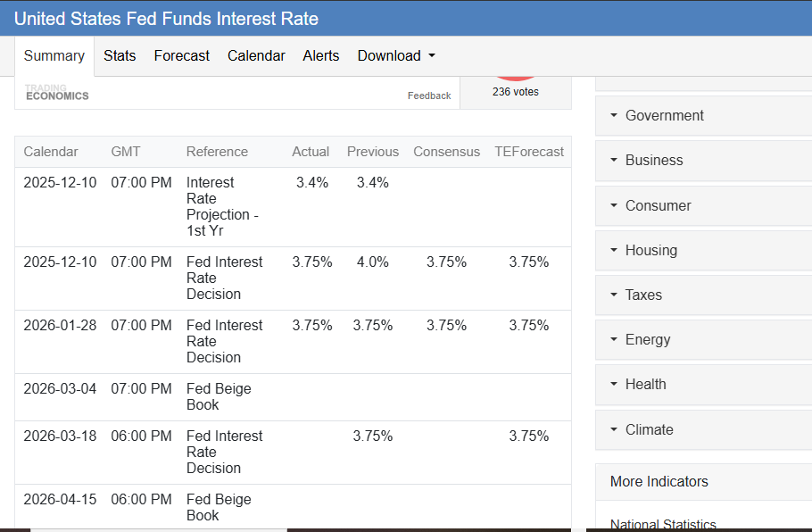Select the Alerts tab

point(321,55)
